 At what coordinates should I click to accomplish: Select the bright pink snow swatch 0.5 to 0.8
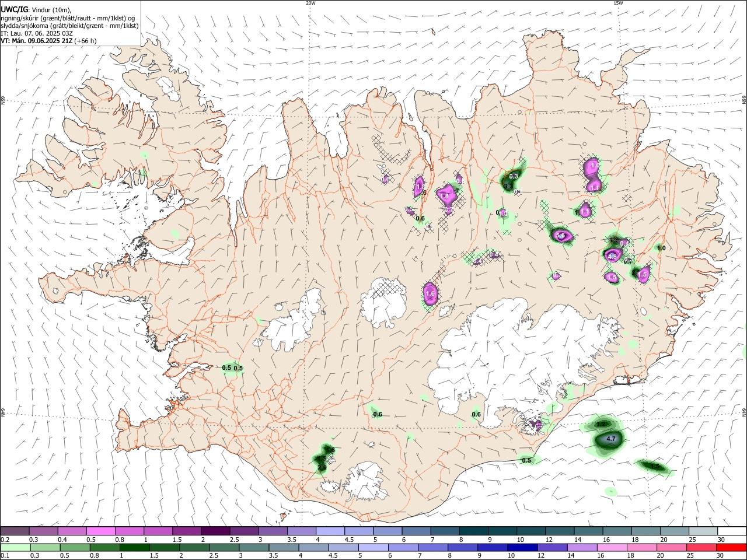coord(100,531)
